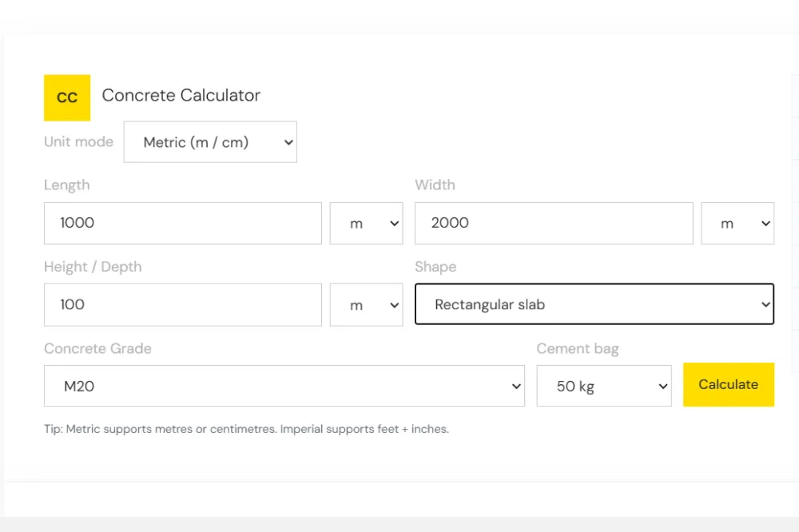Viewport: 799px width, 532px height.
Task: Focus the Height / Depth field containing 100
Action: click(182, 304)
